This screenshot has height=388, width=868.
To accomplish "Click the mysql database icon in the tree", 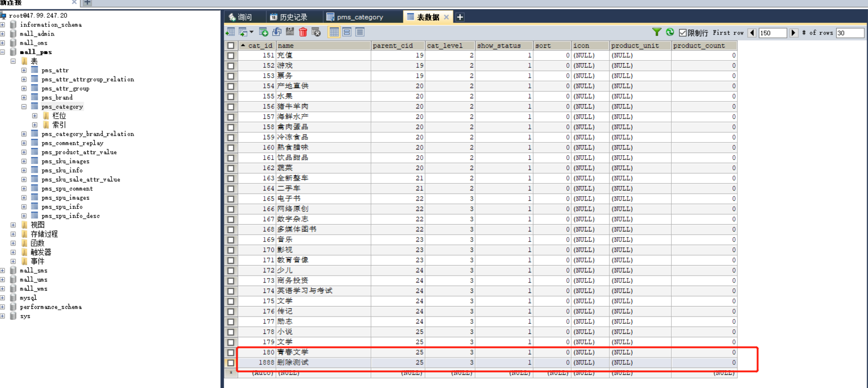I will (13, 297).
